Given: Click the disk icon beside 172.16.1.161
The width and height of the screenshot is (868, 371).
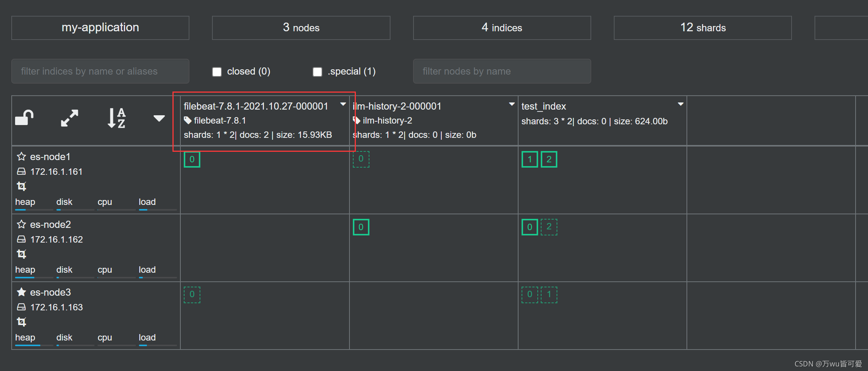Looking at the screenshot, I should (21, 172).
